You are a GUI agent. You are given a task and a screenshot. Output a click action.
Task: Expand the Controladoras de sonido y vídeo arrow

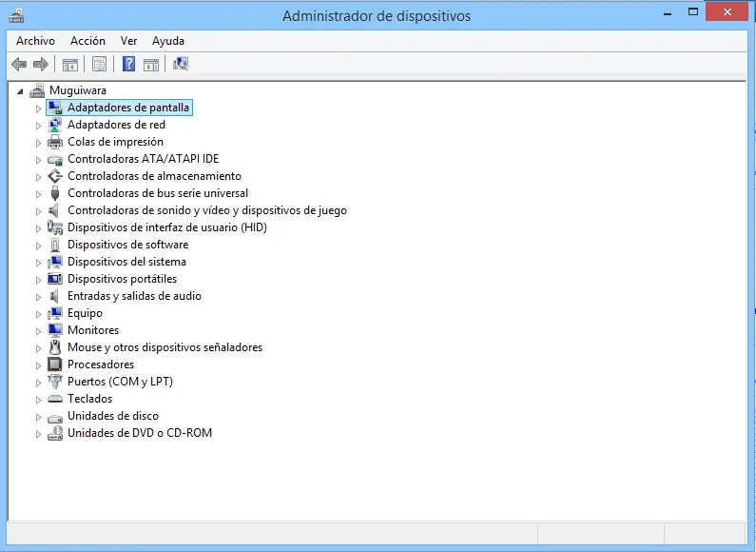[x=38, y=211]
